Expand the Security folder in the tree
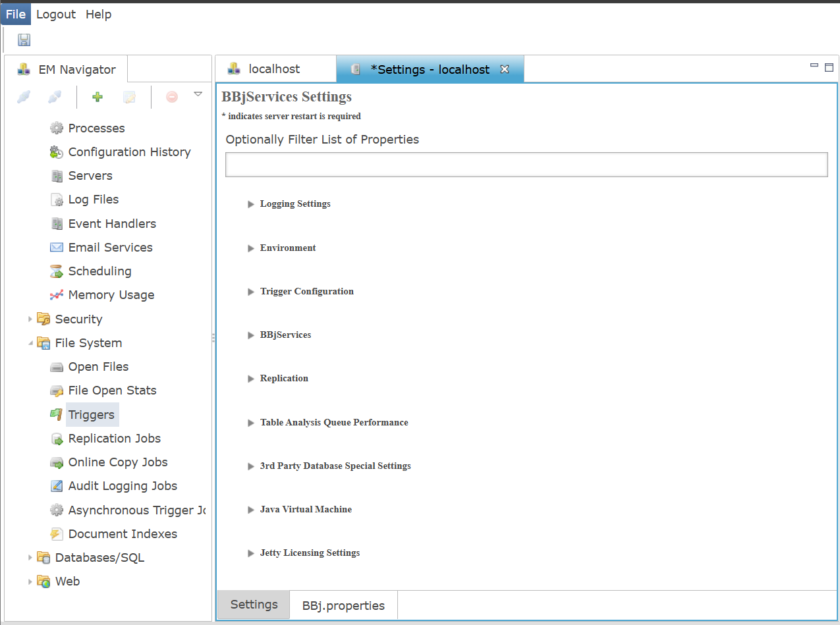This screenshot has height=625, width=840. click(30, 319)
